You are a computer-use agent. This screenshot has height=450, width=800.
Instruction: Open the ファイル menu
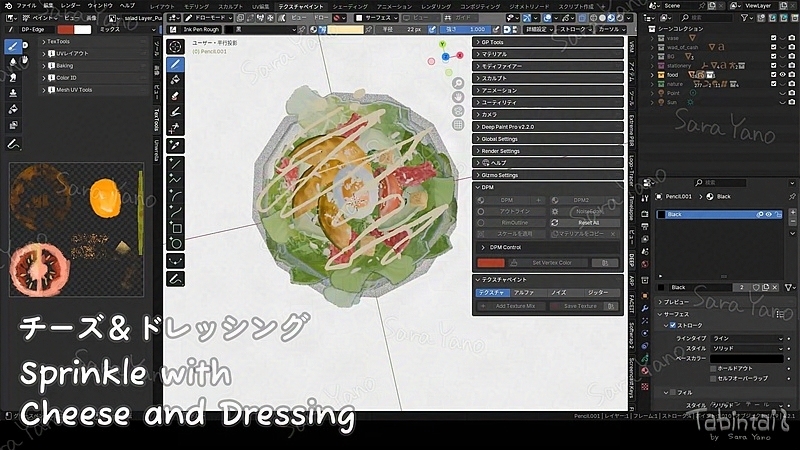[x=27, y=6]
